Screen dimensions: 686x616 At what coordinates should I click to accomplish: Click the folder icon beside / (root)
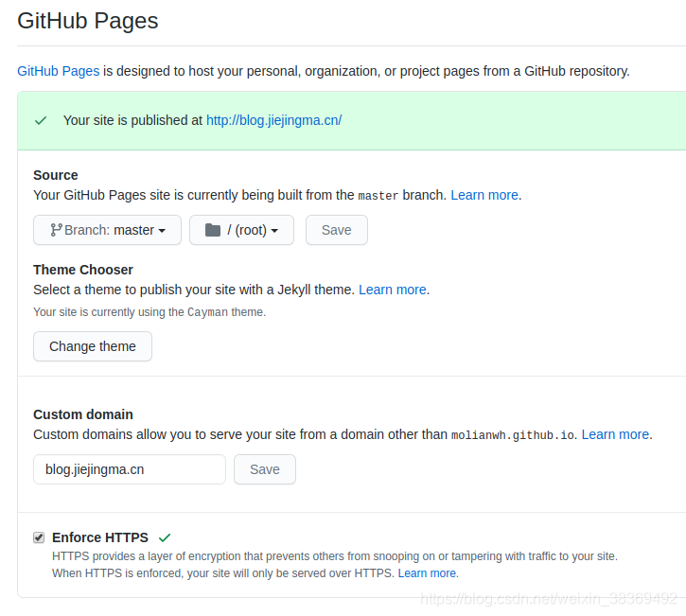point(213,230)
